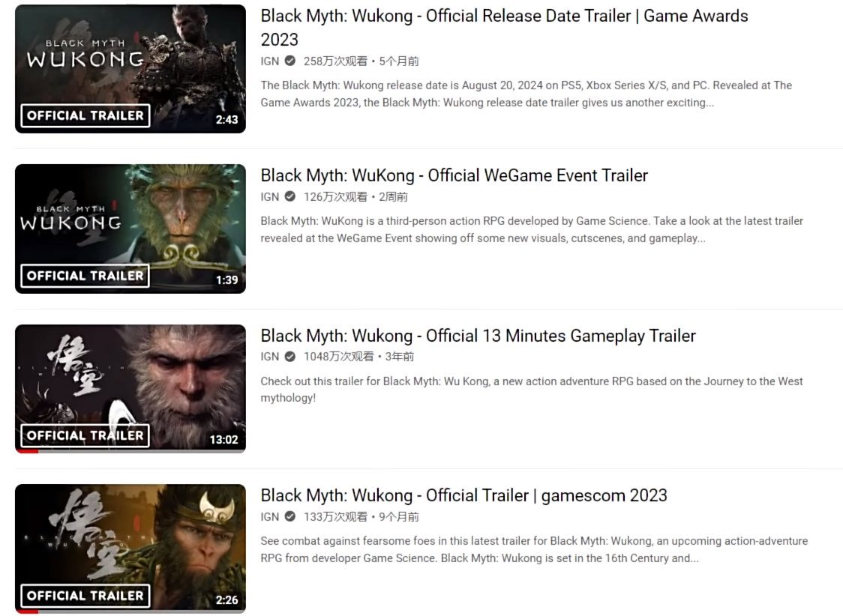Click the 2:26 duration badge
The height and width of the screenshot is (616, 843).
227,600
